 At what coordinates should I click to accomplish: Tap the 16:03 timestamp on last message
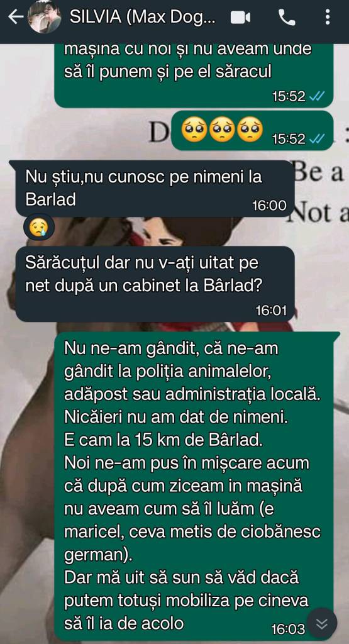[x=288, y=629]
